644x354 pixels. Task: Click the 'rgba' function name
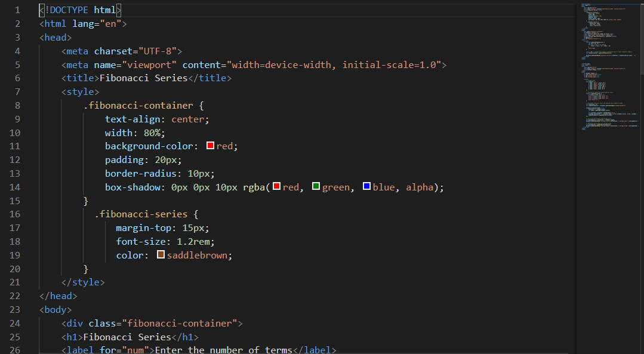coord(254,187)
